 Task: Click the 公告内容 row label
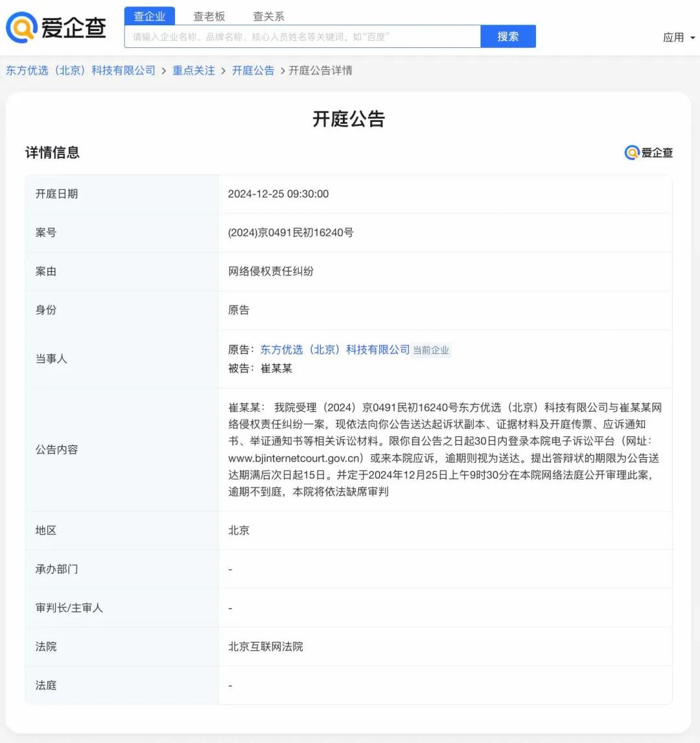click(x=57, y=450)
